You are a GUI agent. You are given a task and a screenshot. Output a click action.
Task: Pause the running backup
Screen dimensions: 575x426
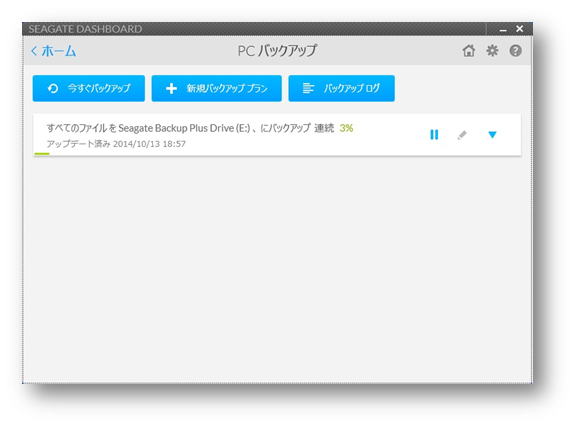point(434,135)
